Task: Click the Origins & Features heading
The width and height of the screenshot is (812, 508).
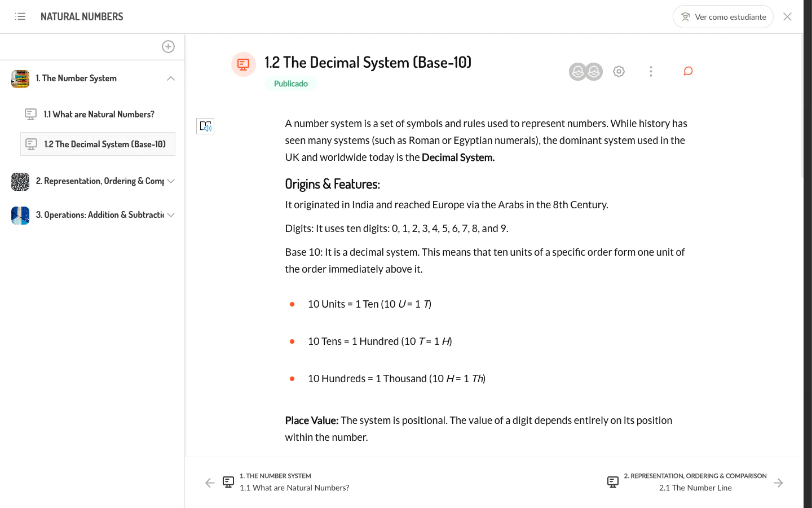Action: 333,184
